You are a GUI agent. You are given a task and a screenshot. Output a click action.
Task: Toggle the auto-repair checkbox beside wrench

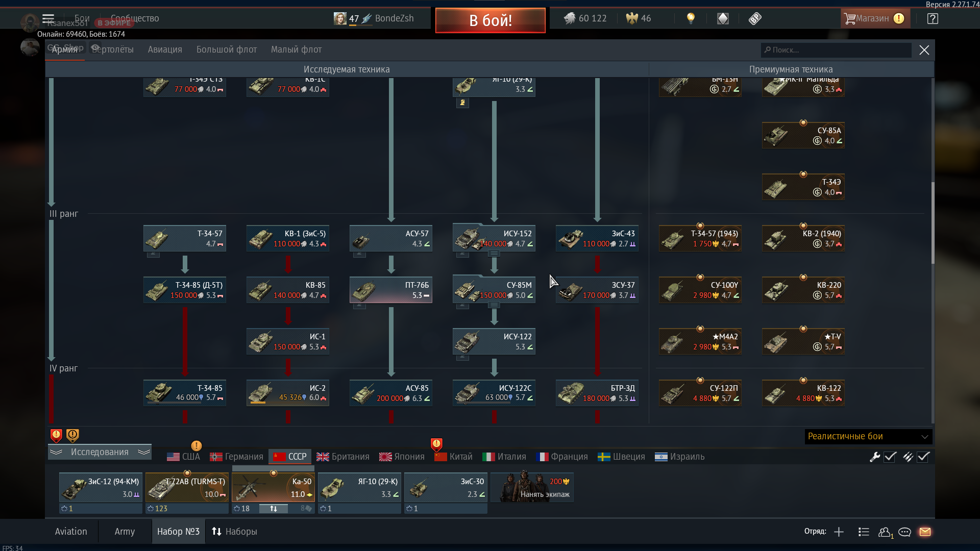pyautogui.click(x=890, y=457)
